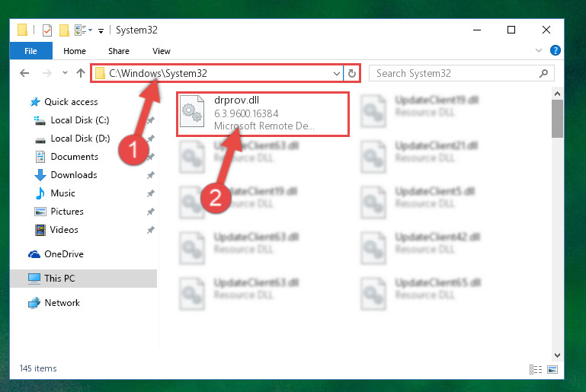Open the View ribbon tab
Screen dimensions: 586x392
tap(162, 51)
